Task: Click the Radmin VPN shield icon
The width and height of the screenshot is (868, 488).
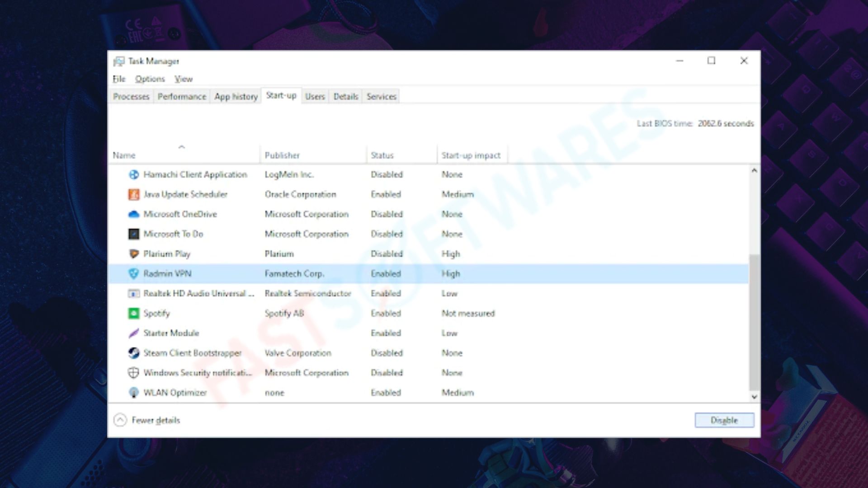Action: (x=134, y=274)
